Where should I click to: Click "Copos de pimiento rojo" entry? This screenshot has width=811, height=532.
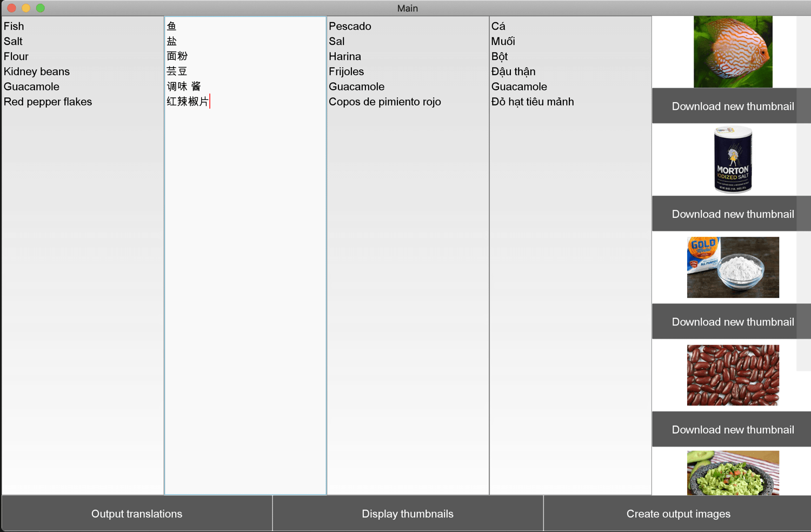[385, 102]
